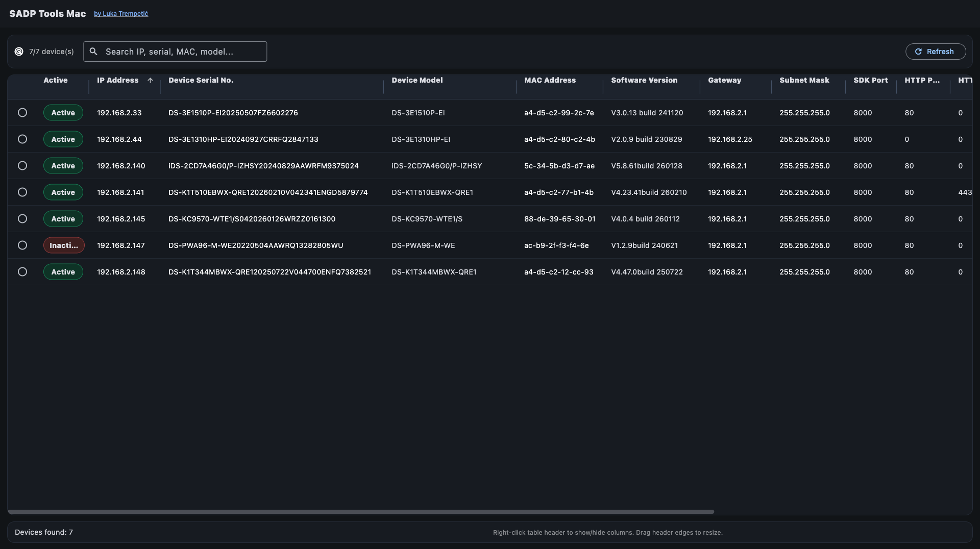Image resolution: width=980 pixels, height=549 pixels.
Task: Click device model DS-K1T344MBWX-QRE1
Action: [434, 272]
